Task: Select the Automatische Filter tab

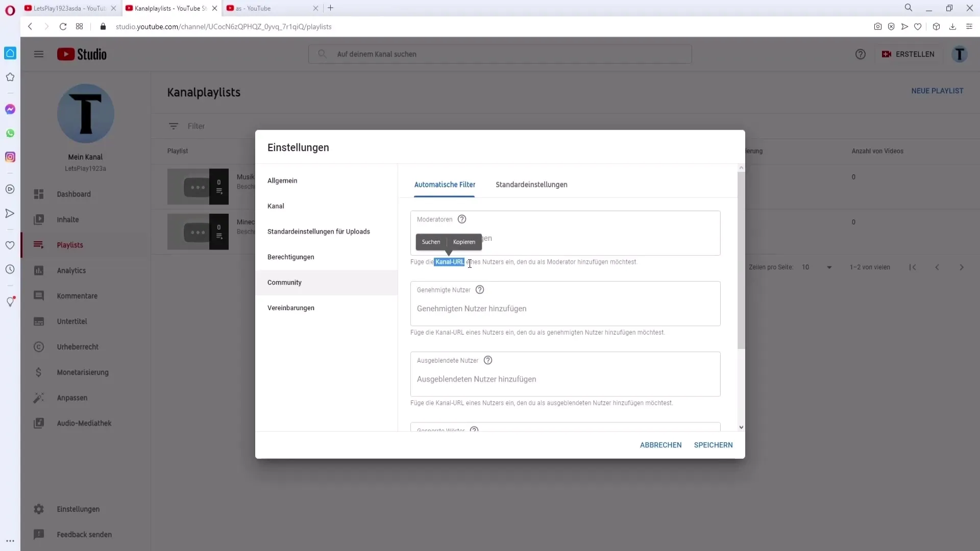Action: tap(445, 185)
